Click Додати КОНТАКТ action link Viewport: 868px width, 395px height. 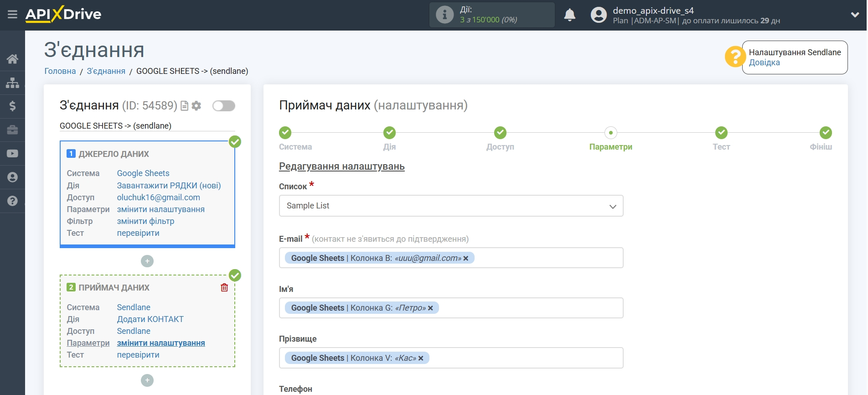coord(150,319)
